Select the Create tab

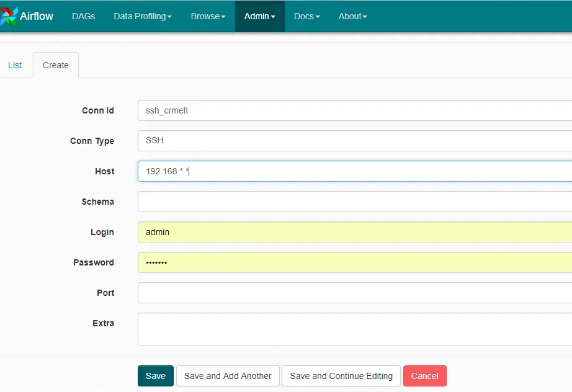pos(56,65)
